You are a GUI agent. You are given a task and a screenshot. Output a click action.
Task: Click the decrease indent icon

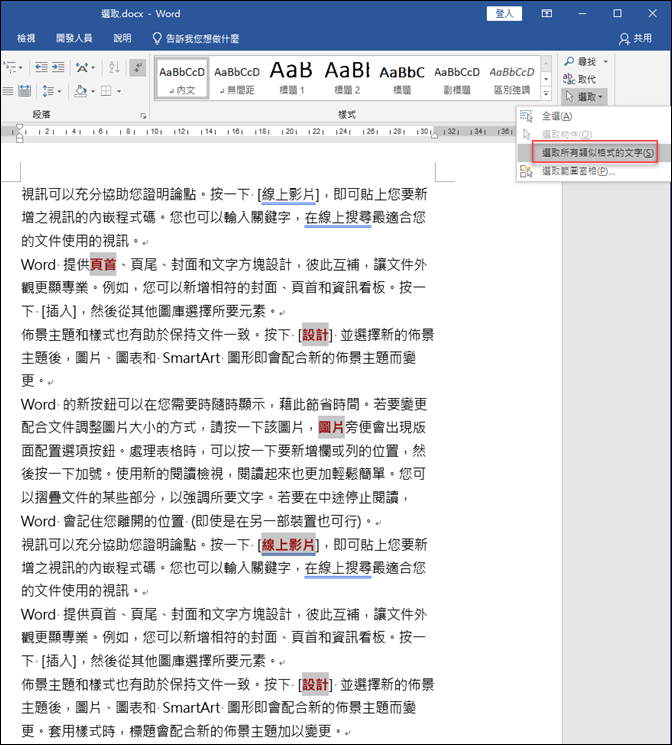coord(41,67)
